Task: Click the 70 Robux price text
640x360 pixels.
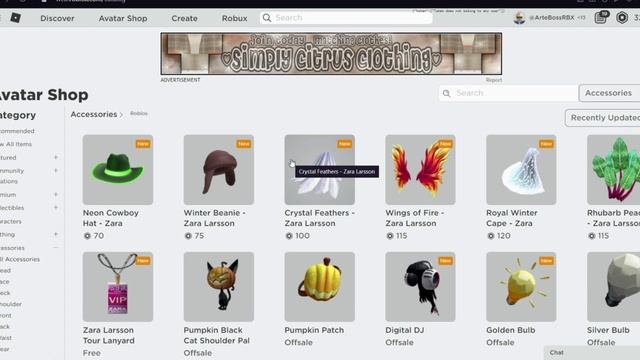Action: 98,236
